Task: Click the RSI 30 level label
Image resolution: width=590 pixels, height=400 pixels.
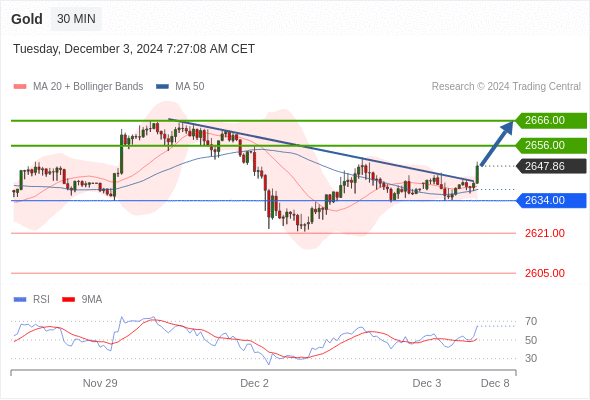Action: [531, 358]
